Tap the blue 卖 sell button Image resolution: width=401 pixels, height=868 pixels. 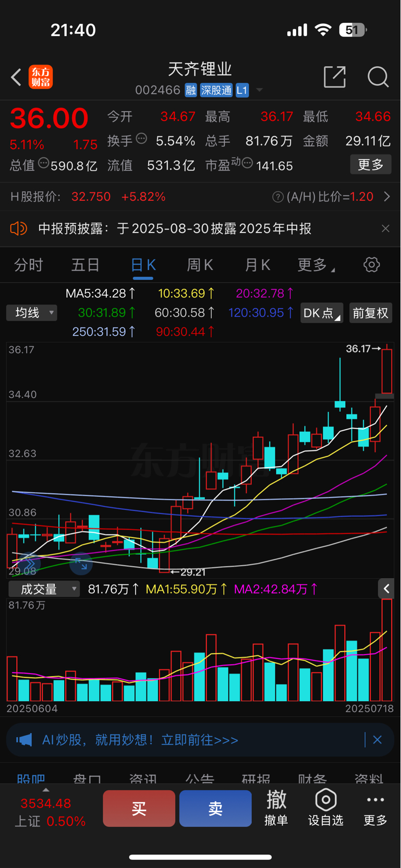(x=215, y=809)
